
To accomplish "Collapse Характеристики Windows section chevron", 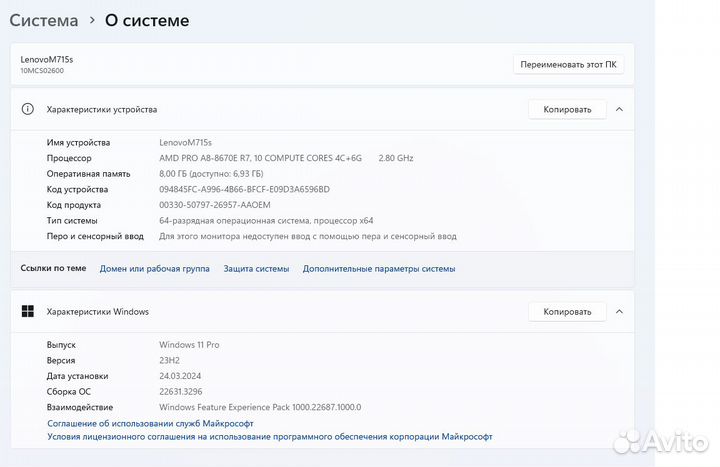I will (619, 312).
